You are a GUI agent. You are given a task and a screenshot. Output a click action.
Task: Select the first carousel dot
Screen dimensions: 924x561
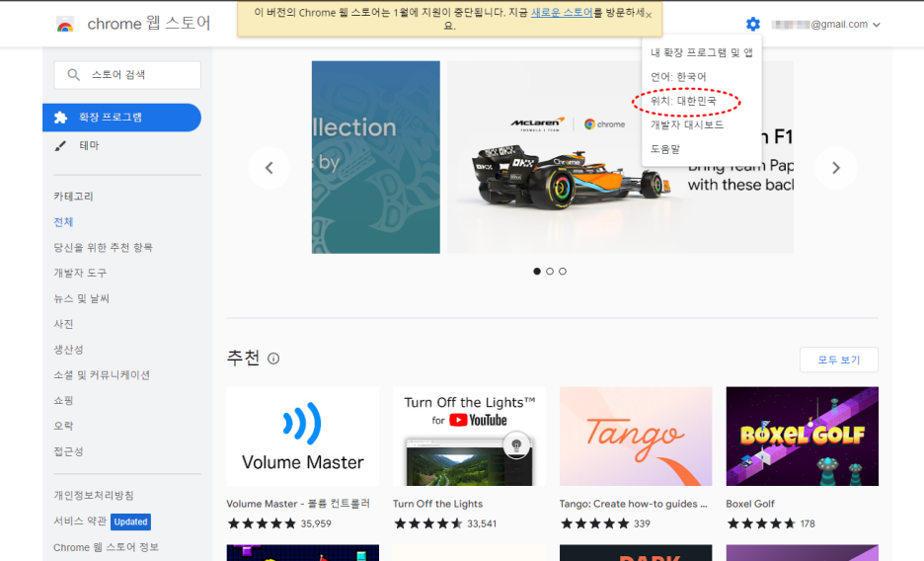pos(537,271)
